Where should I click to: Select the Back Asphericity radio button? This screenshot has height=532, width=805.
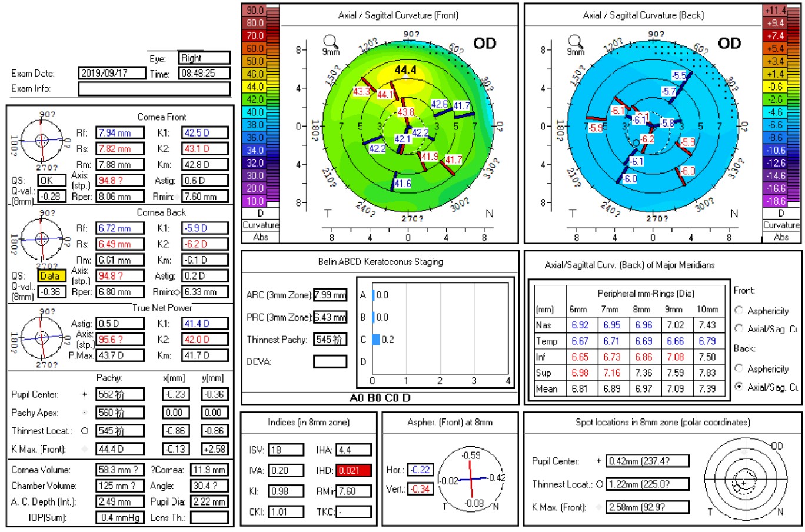tap(739, 368)
